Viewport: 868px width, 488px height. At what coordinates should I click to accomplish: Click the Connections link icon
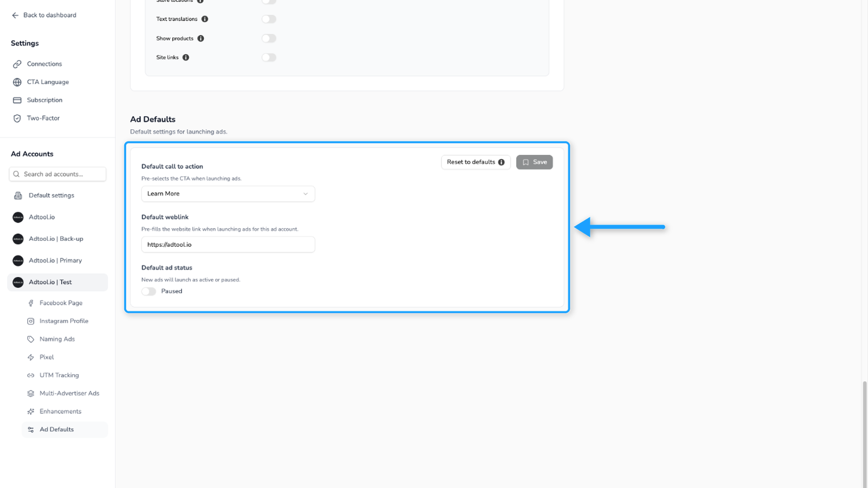[17, 64]
